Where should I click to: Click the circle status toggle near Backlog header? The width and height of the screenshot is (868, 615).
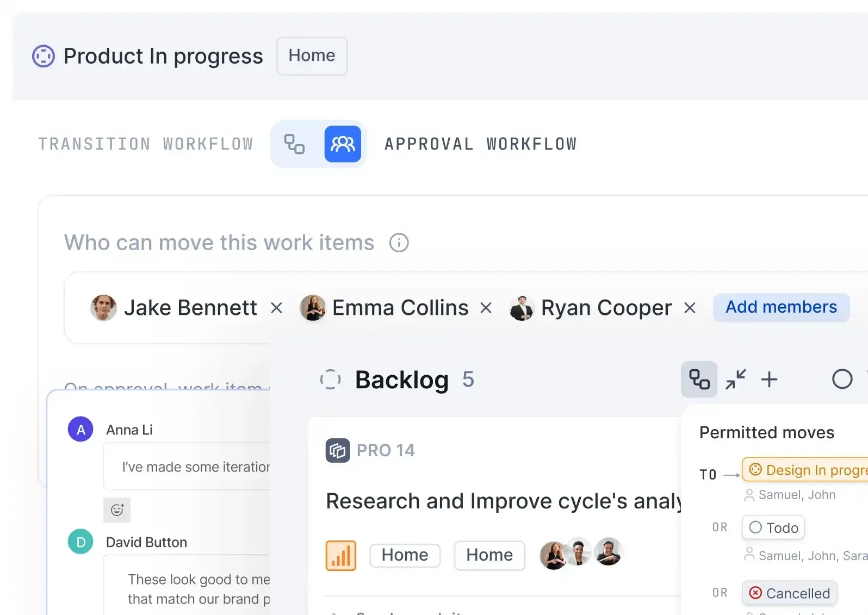(x=842, y=379)
